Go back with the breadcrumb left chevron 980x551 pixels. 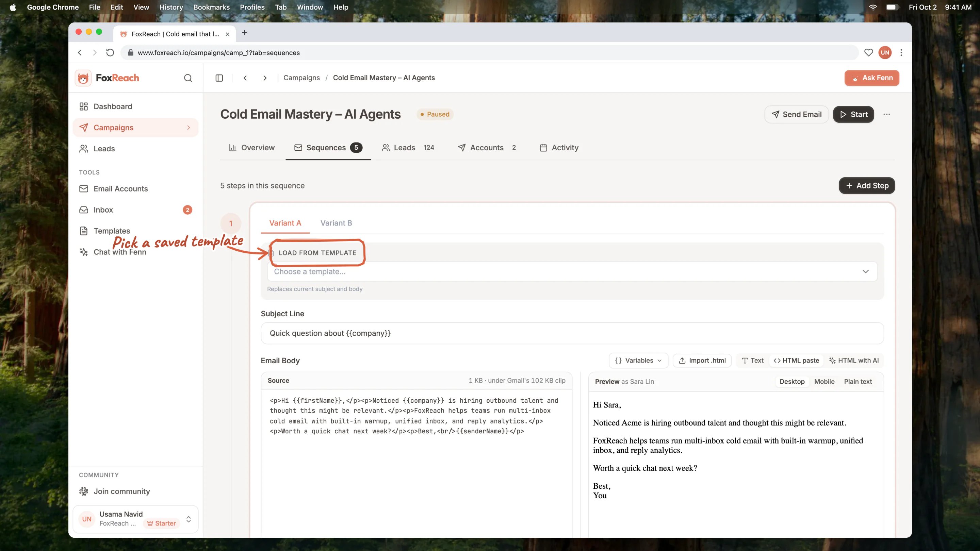click(245, 78)
